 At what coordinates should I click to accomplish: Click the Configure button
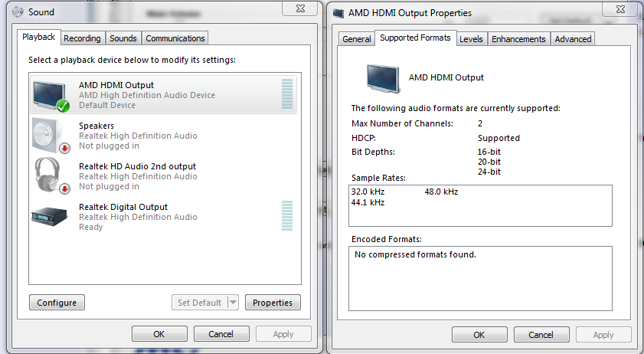pyautogui.click(x=57, y=303)
